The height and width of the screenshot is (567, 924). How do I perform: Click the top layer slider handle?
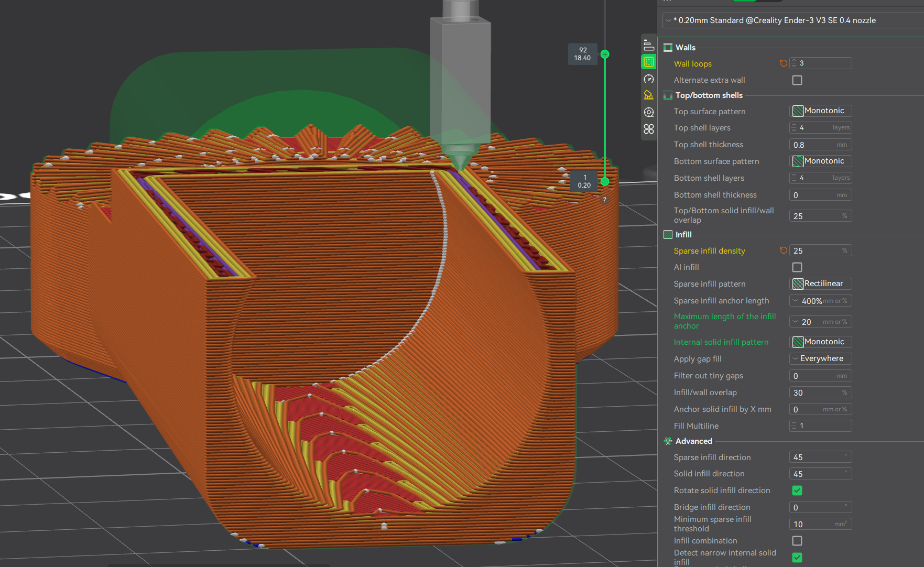[x=605, y=54]
